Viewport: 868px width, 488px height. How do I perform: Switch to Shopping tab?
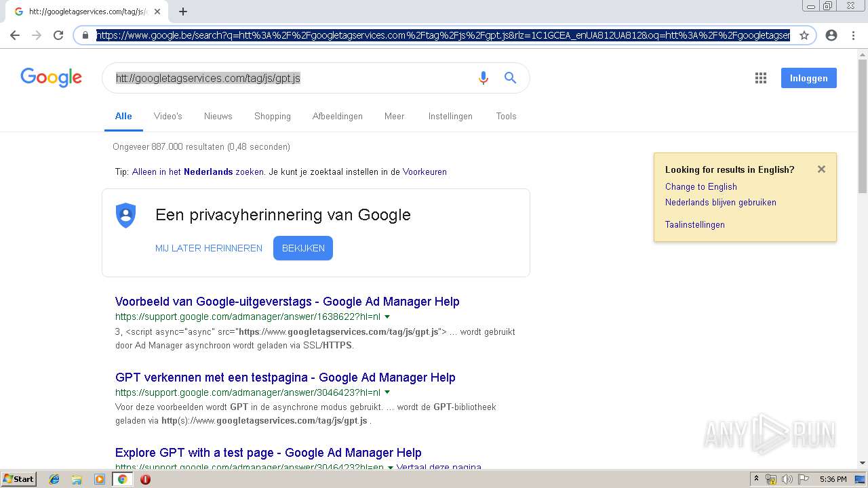(273, 116)
